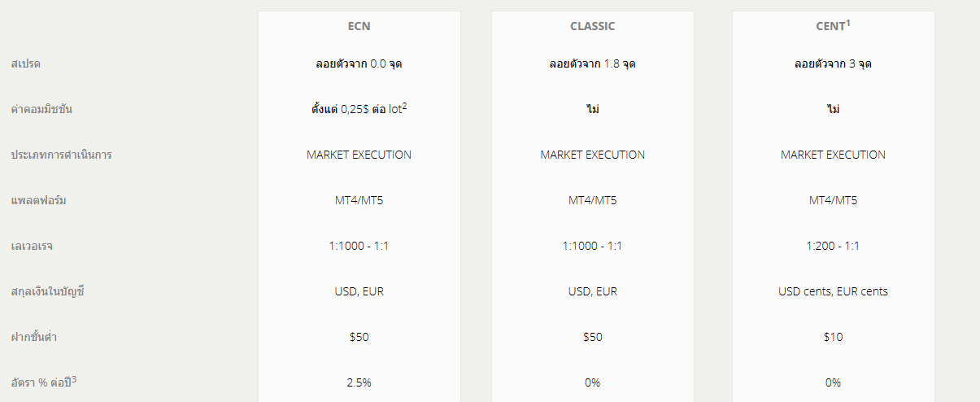Select the ฝากขั้นต่ำ row label
The height and width of the screenshot is (402, 980).
point(36,337)
